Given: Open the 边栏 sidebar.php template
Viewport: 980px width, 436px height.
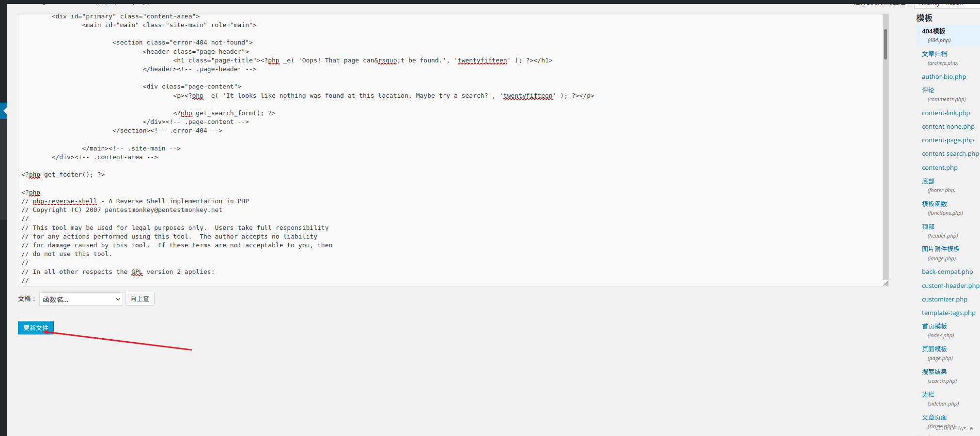Looking at the screenshot, I should [x=928, y=394].
